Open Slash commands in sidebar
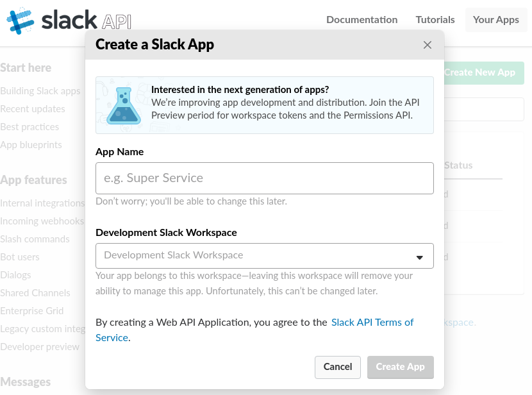The width and height of the screenshot is (532, 395). tap(35, 239)
